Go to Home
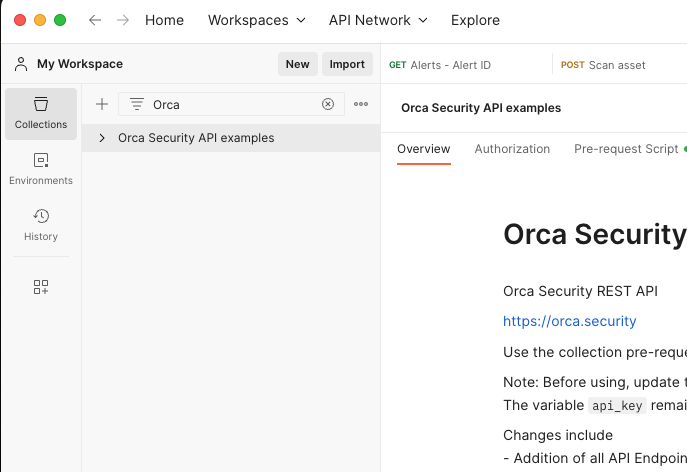687x472 pixels. coord(164,20)
